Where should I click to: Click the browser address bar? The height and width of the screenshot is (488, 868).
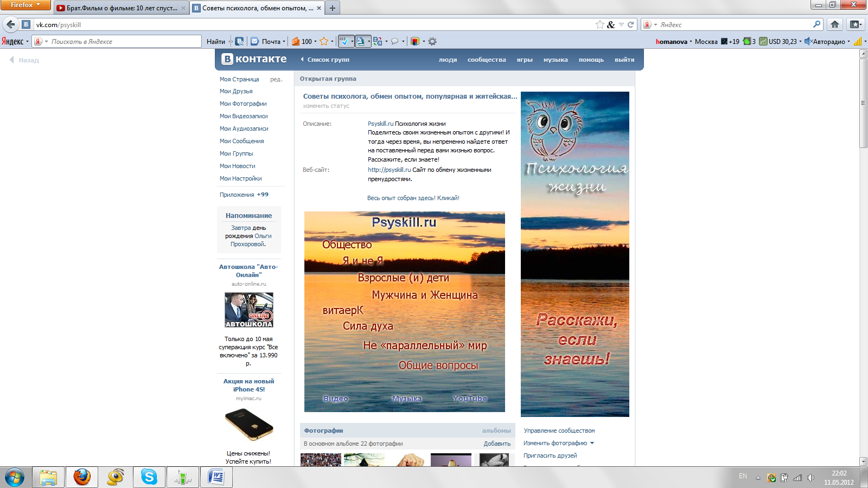(315, 24)
